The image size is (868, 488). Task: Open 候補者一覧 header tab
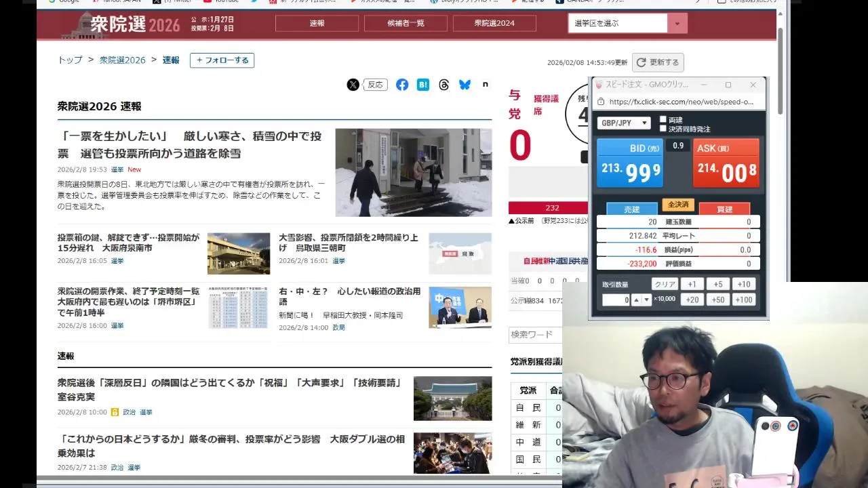click(x=406, y=23)
